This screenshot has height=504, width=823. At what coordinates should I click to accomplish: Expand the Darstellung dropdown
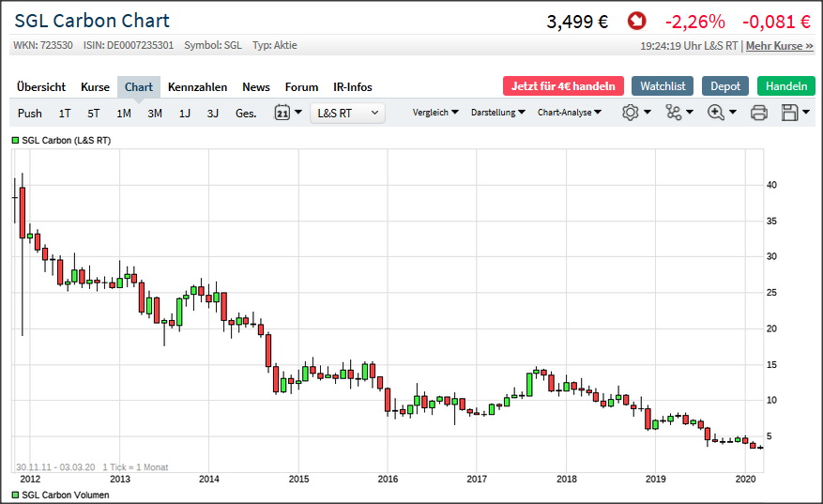497,113
